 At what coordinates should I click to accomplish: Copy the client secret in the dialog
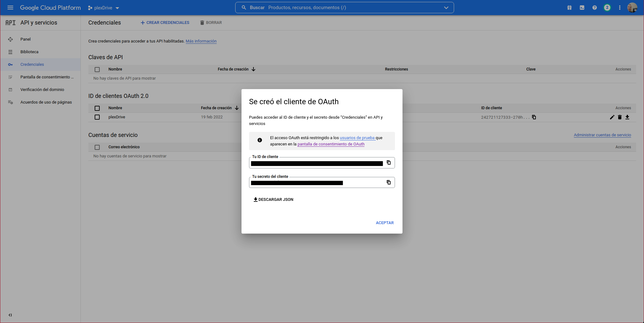click(389, 182)
